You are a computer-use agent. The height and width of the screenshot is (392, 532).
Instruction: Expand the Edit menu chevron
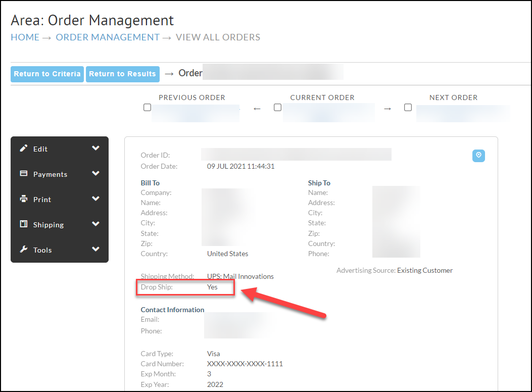click(95, 148)
